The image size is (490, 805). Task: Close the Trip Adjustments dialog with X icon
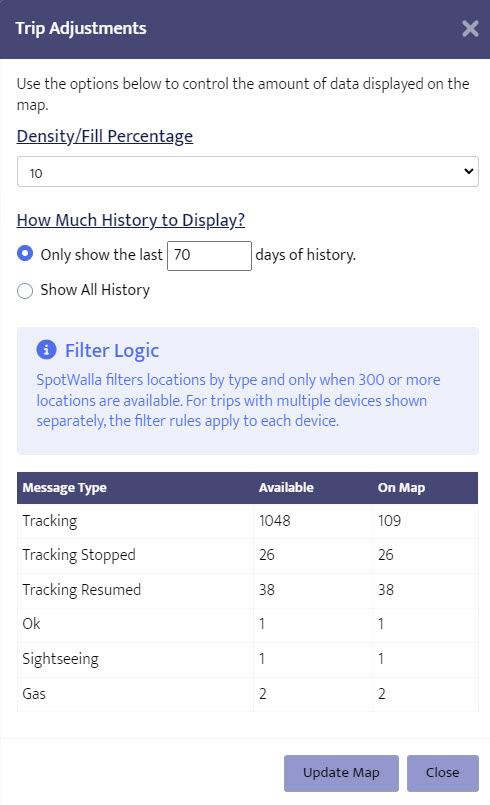pos(470,29)
